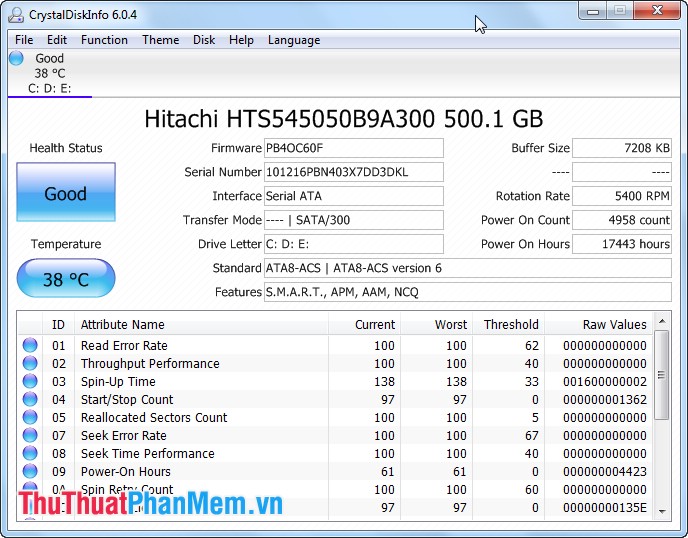Click status orb for Reallocated Sectors Count row
This screenshot has width=688, height=538.
tap(30, 417)
